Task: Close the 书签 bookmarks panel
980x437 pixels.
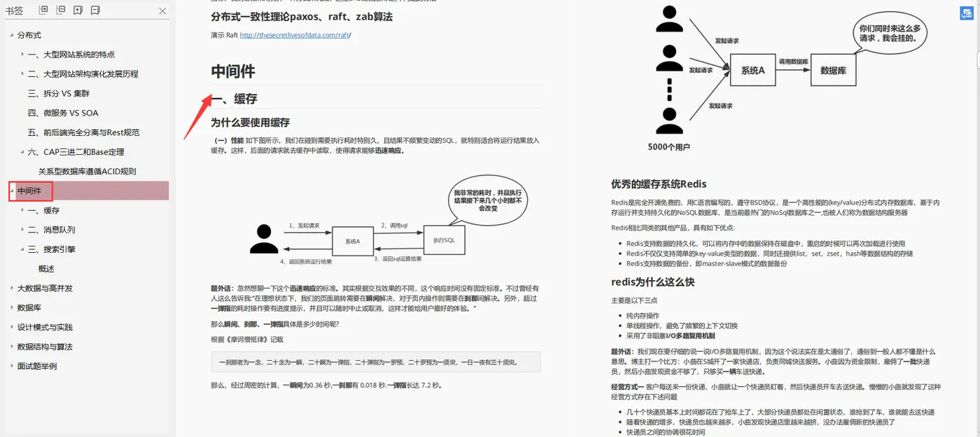Action: pyautogui.click(x=162, y=11)
